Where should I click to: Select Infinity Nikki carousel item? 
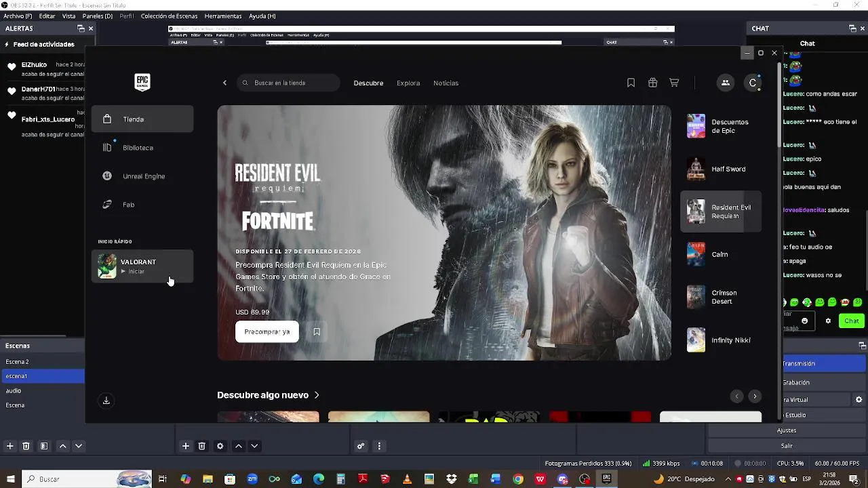pos(721,340)
